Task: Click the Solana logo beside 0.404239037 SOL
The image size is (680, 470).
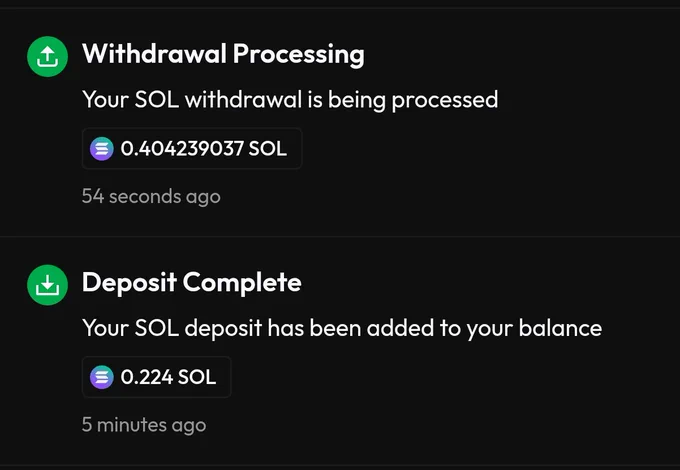Action: [101, 149]
